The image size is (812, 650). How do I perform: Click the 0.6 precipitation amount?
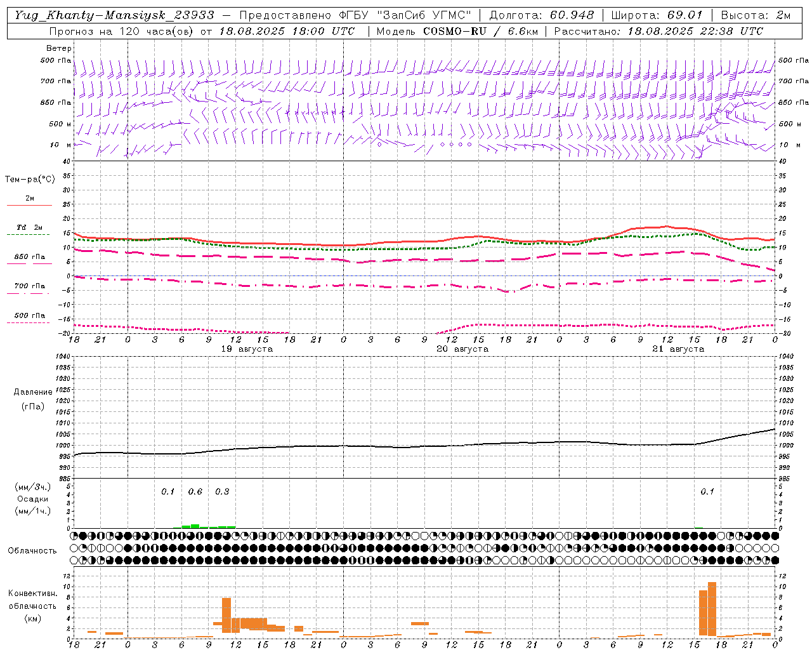[195, 492]
